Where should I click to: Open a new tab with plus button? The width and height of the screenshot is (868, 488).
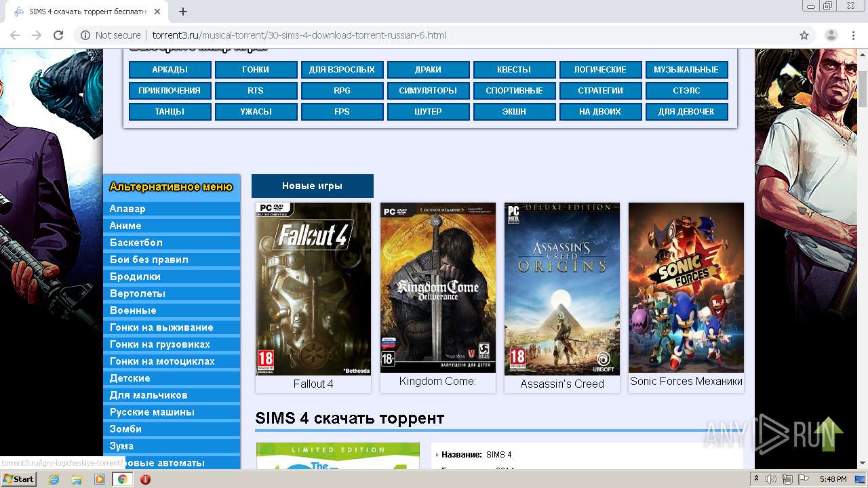click(182, 12)
